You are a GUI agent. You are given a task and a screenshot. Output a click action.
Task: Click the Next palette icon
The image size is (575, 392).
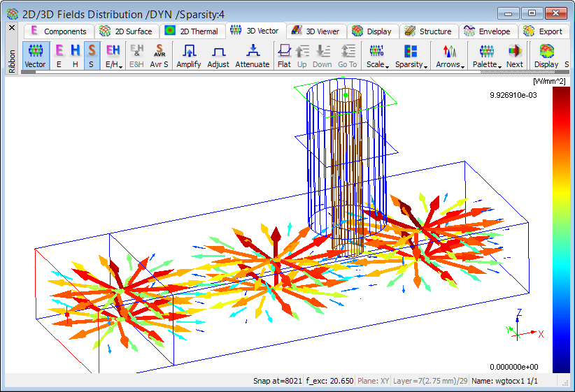[515, 56]
